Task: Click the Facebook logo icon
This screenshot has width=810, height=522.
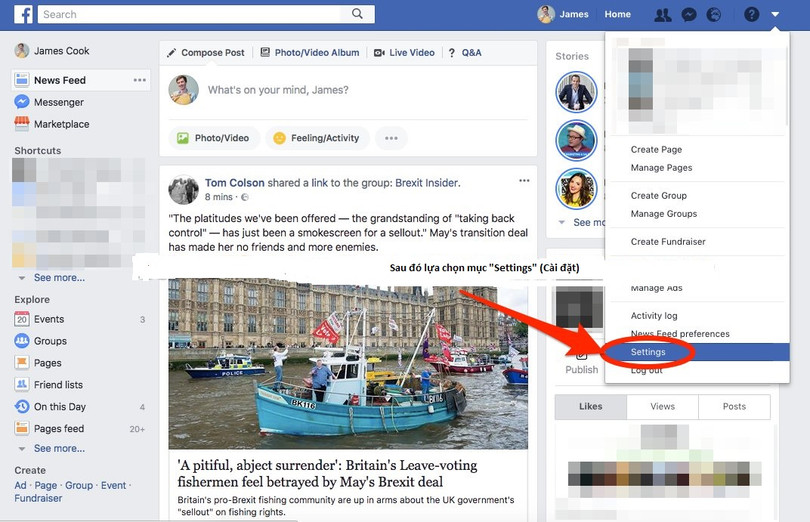Action: pos(23,14)
